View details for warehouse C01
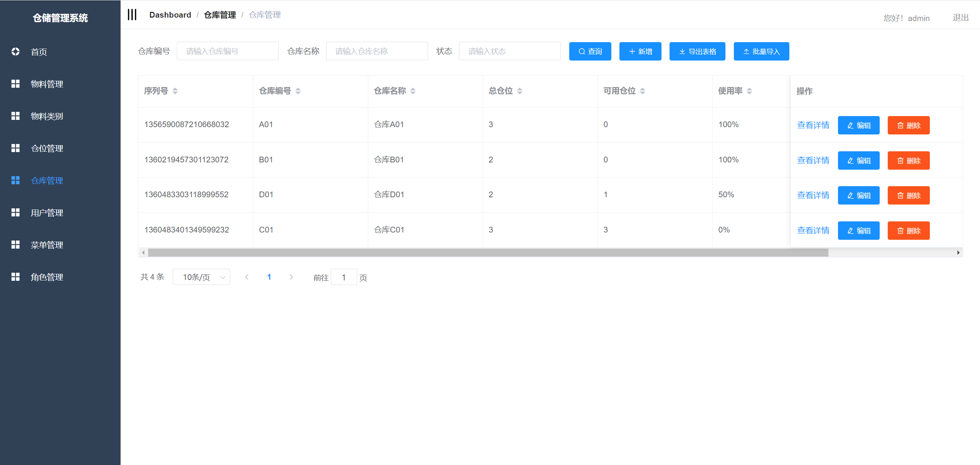The height and width of the screenshot is (465, 980). point(813,231)
